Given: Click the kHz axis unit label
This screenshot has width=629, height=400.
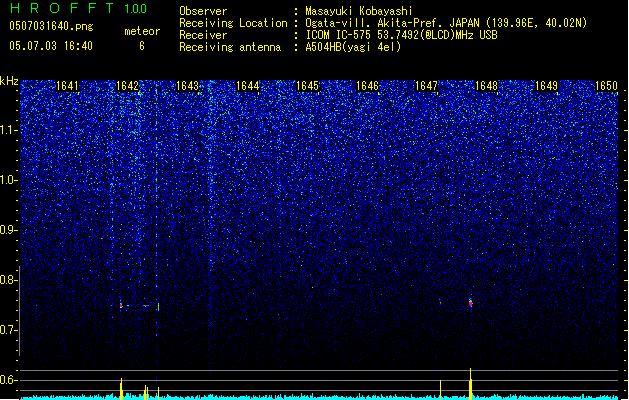Looking at the screenshot, I should (9, 81).
